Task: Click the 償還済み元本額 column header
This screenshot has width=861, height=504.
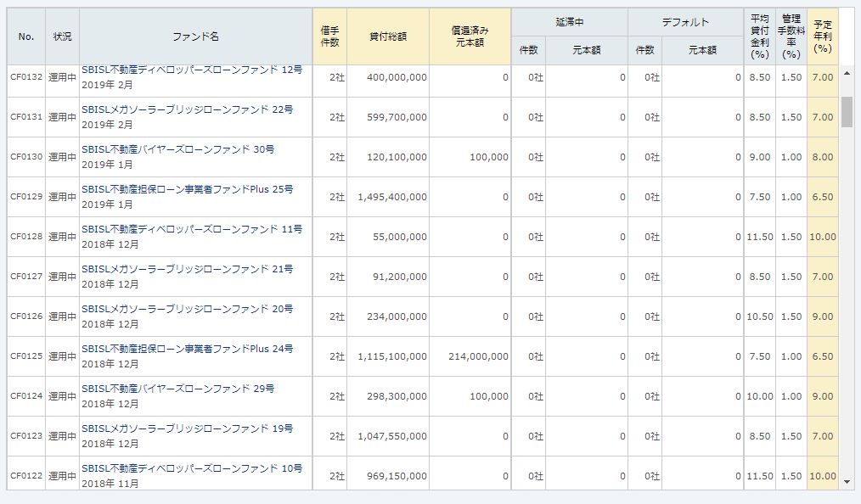Action: tap(470, 36)
